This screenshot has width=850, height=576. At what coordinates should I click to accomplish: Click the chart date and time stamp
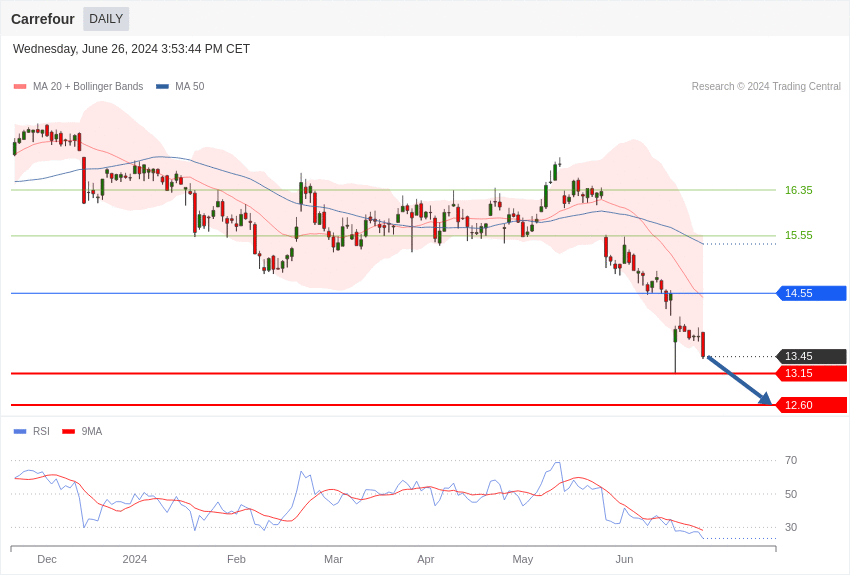pos(131,49)
